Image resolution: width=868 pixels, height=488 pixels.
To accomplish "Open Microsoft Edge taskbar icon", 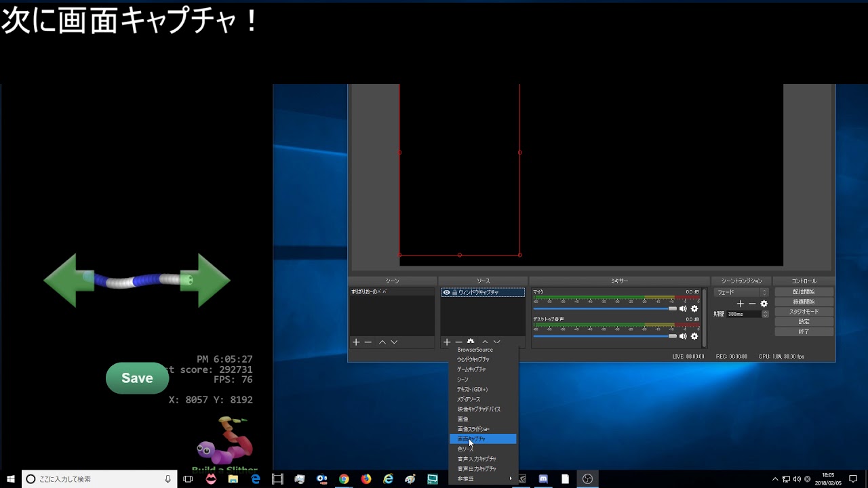I will (x=256, y=479).
